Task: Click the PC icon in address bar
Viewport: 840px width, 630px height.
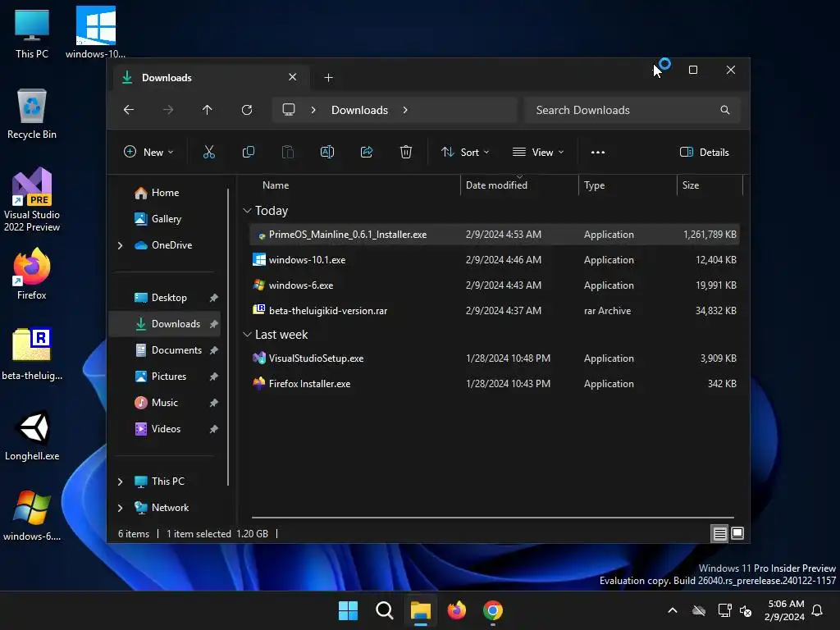Action: [289, 110]
